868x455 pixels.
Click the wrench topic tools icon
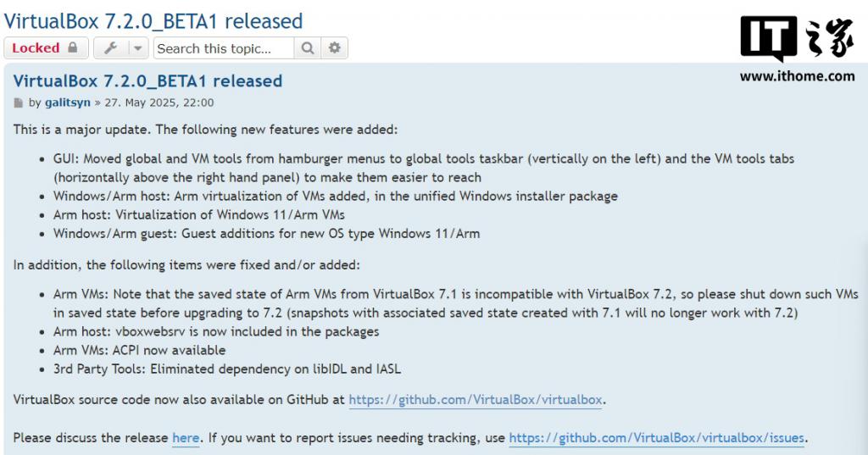pos(111,48)
